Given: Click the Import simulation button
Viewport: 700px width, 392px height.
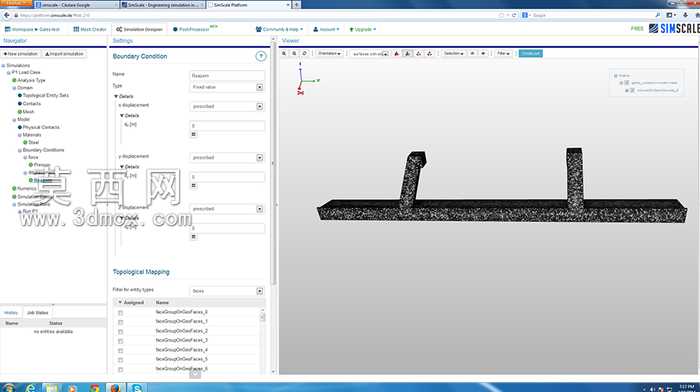Looking at the screenshot, I should click(65, 54).
